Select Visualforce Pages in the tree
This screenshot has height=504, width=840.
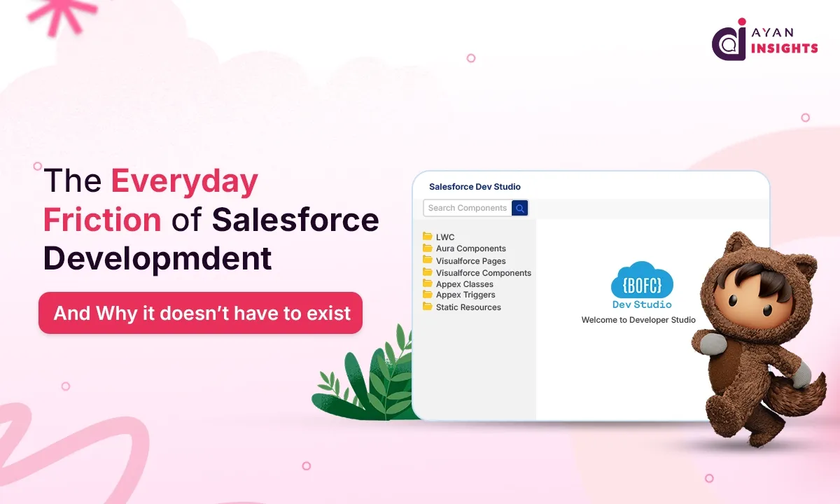pos(471,261)
